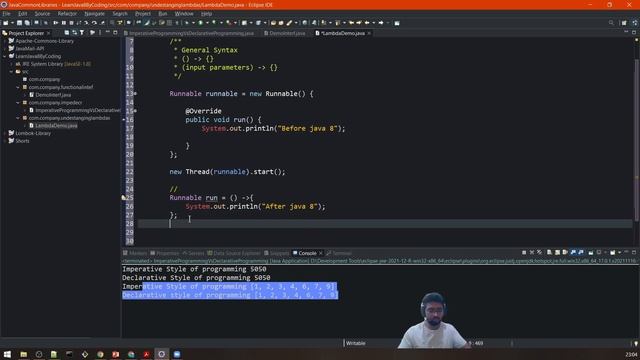This screenshot has width=640, height=360.
Task: Open the Refactor menu
Action: click(67, 13)
